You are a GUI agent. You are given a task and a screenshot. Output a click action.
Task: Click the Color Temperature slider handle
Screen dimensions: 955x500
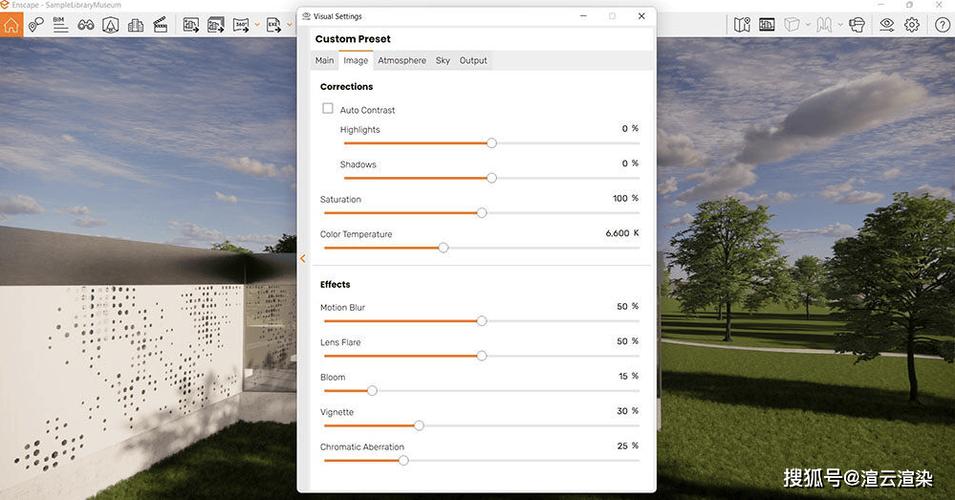pos(443,248)
